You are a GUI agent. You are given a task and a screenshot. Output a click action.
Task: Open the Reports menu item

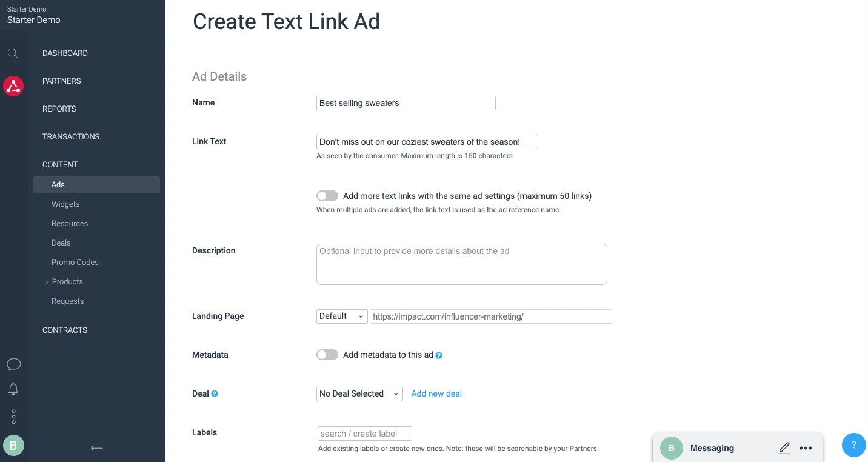59,109
